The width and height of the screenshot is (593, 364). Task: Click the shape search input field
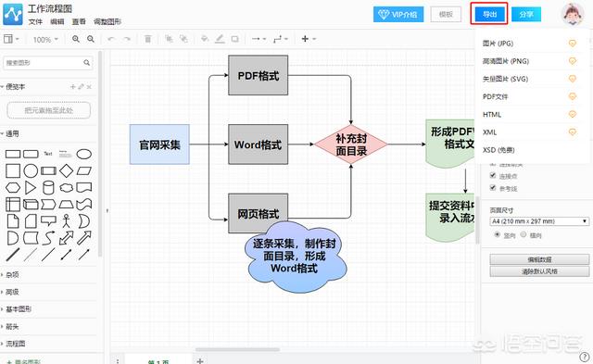pos(47,63)
